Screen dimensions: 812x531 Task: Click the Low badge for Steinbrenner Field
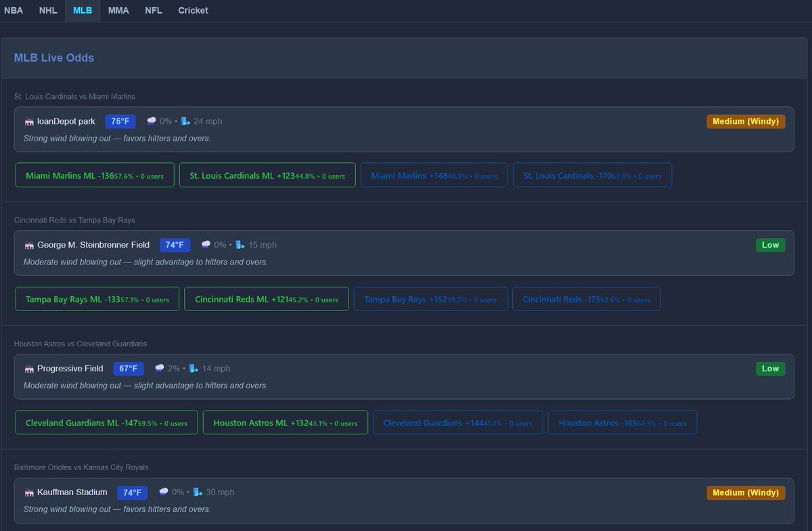pyautogui.click(x=771, y=245)
